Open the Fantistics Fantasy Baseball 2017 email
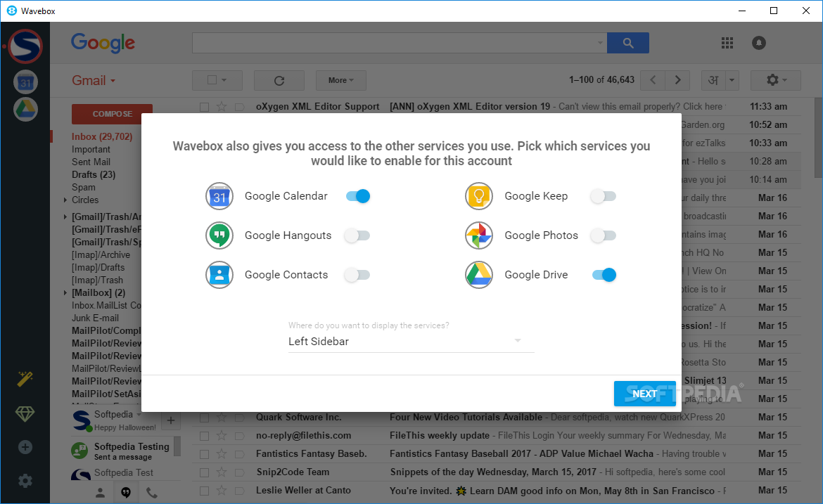 coord(496,453)
